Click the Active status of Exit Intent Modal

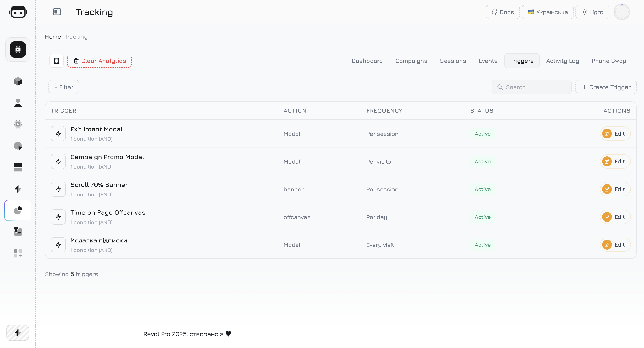pos(483,134)
